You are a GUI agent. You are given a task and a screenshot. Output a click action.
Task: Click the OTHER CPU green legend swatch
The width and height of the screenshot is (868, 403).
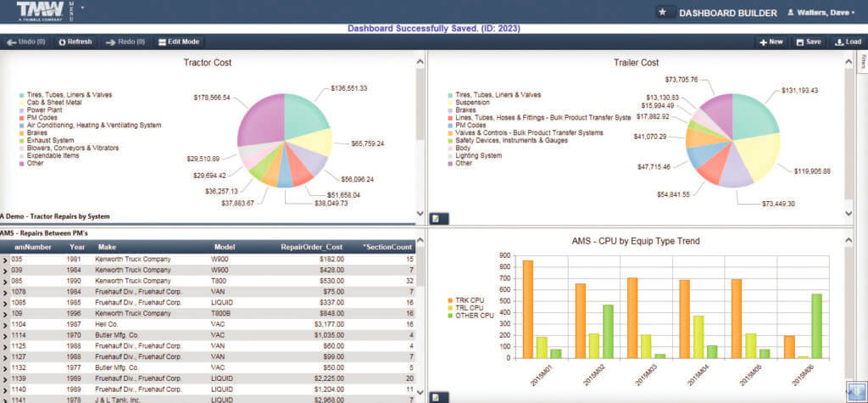click(x=449, y=316)
